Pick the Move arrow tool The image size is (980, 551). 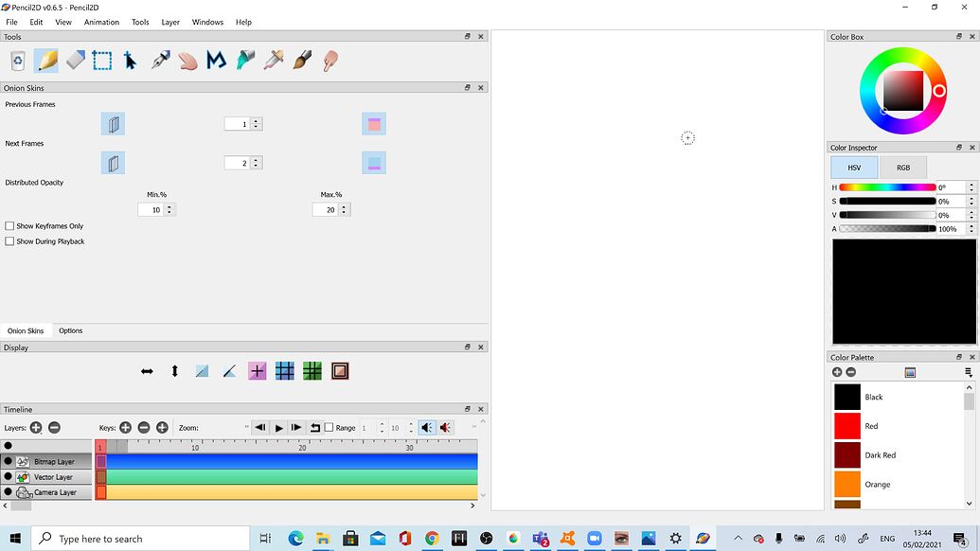[130, 61]
